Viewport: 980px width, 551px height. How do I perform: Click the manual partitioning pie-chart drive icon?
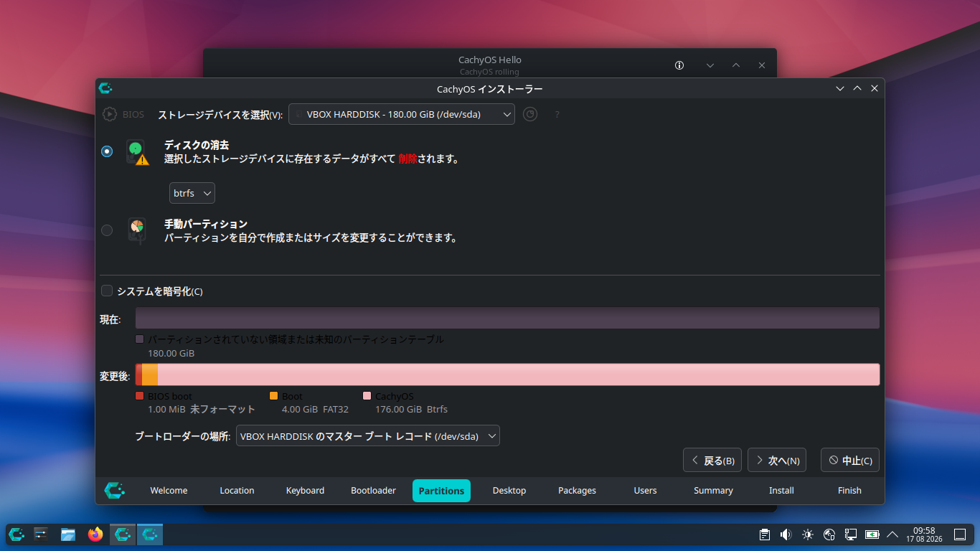[137, 230]
